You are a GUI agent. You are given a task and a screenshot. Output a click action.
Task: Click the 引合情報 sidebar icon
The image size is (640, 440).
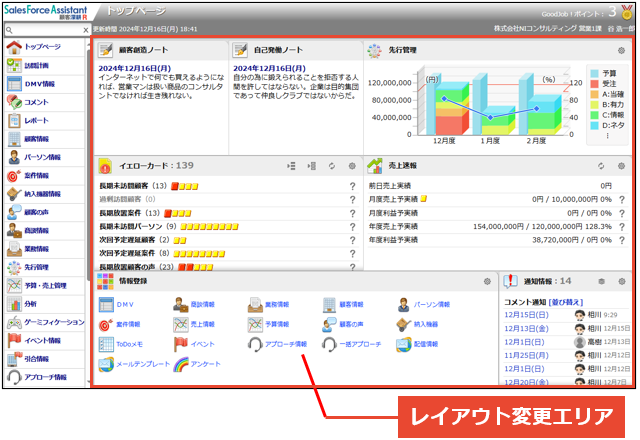click(14, 359)
